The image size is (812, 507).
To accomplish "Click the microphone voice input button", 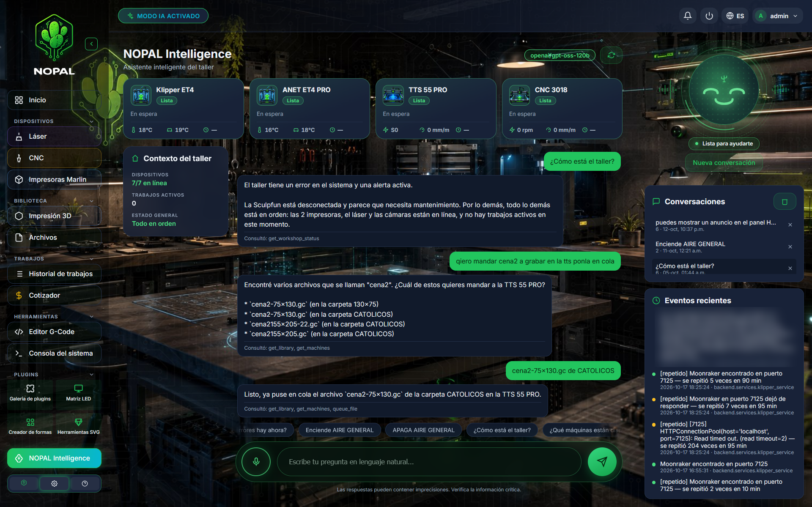I will tap(256, 461).
